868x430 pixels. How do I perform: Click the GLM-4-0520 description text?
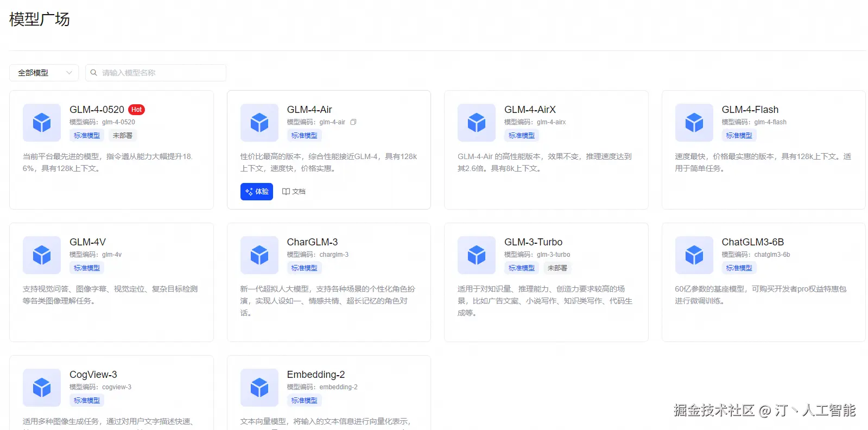pos(108,162)
